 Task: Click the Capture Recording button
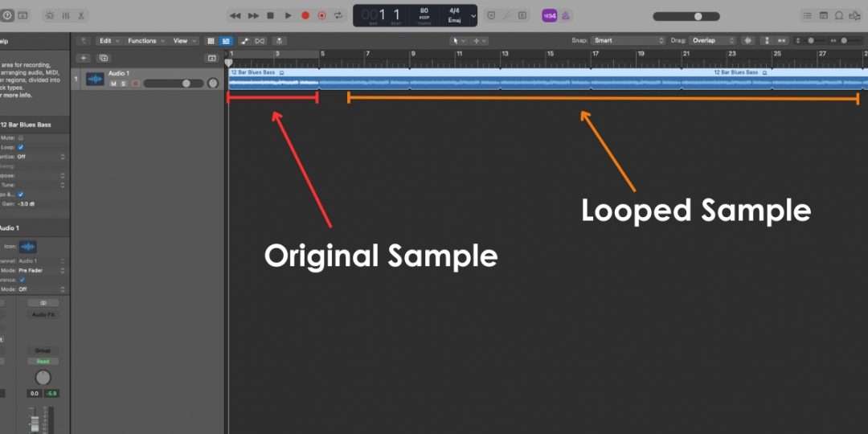[321, 15]
